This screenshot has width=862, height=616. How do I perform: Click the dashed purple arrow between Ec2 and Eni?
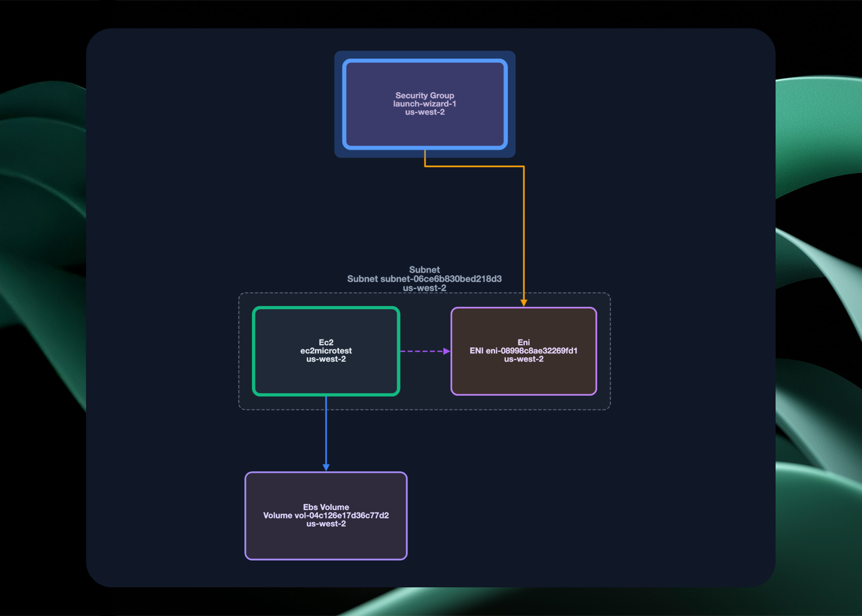(x=423, y=351)
